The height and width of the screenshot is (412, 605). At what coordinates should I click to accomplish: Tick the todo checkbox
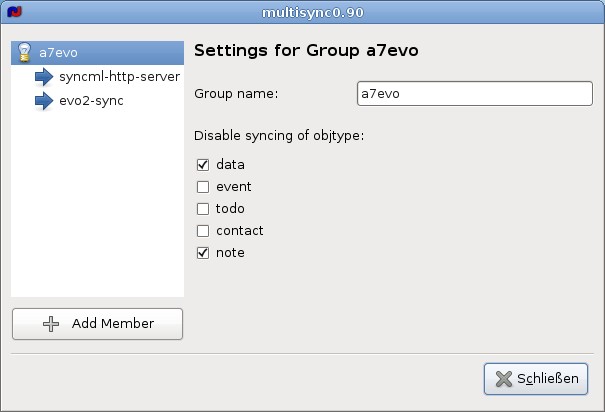[203, 209]
